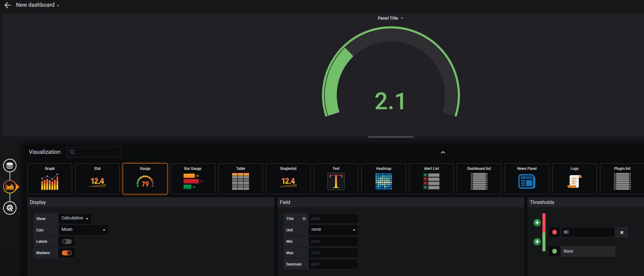This screenshot has width=644, height=276.
Task: Select the Text visualization
Action: [x=336, y=179]
